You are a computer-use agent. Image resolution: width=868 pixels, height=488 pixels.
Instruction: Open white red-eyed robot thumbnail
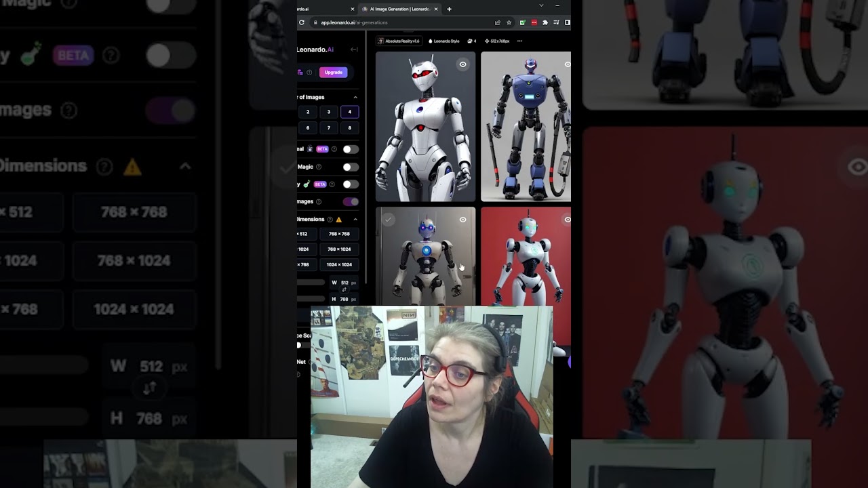(x=425, y=127)
